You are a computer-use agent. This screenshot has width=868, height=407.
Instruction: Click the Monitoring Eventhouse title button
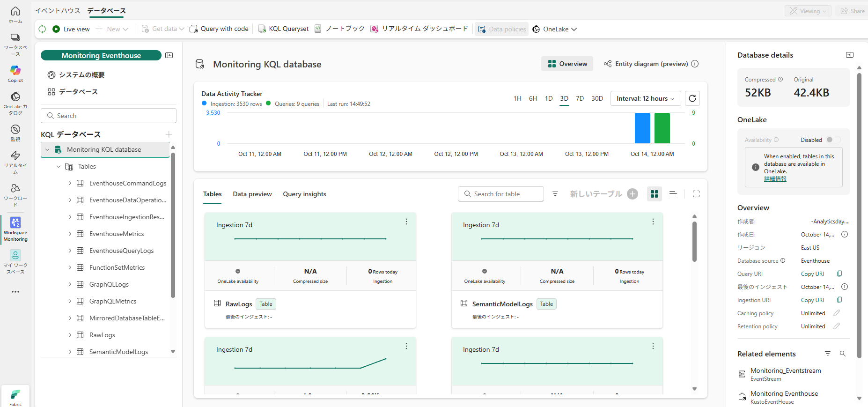click(x=101, y=55)
